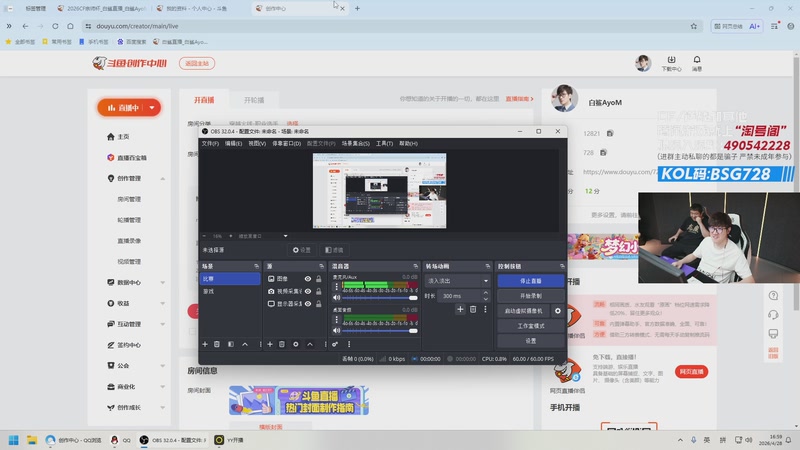
Task: Add a scene transition with plus icon
Action: point(460,309)
